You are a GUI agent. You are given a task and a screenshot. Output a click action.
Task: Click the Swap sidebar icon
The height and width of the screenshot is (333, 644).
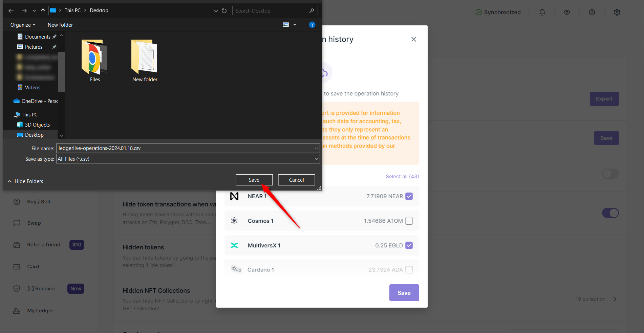coord(17,223)
